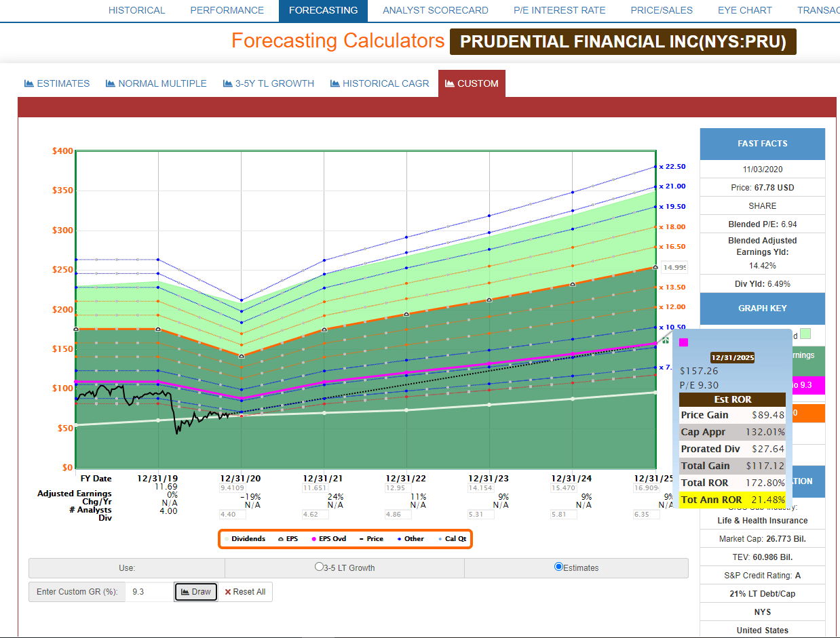Switch to HISTORICAL CAGR tab
The width and height of the screenshot is (840, 638).
(380, 83)
